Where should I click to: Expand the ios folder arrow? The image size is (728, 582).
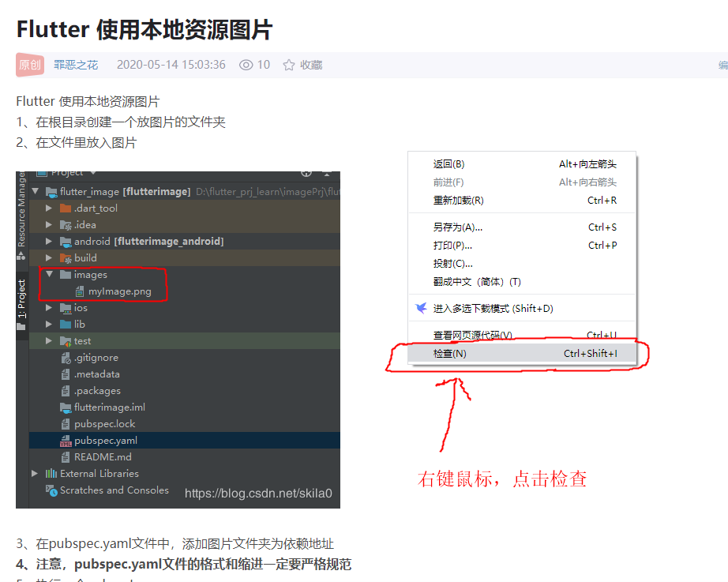49,307
